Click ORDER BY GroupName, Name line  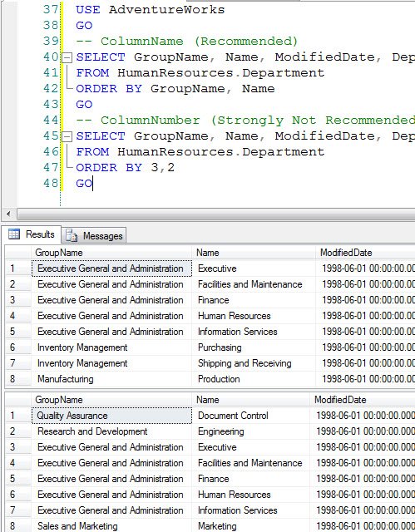click(x=175, y=89)
